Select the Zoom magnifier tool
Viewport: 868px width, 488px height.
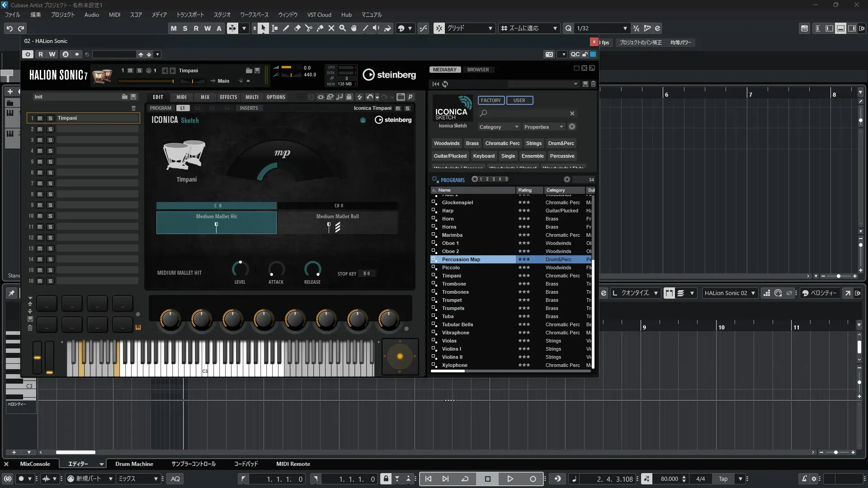343,28
